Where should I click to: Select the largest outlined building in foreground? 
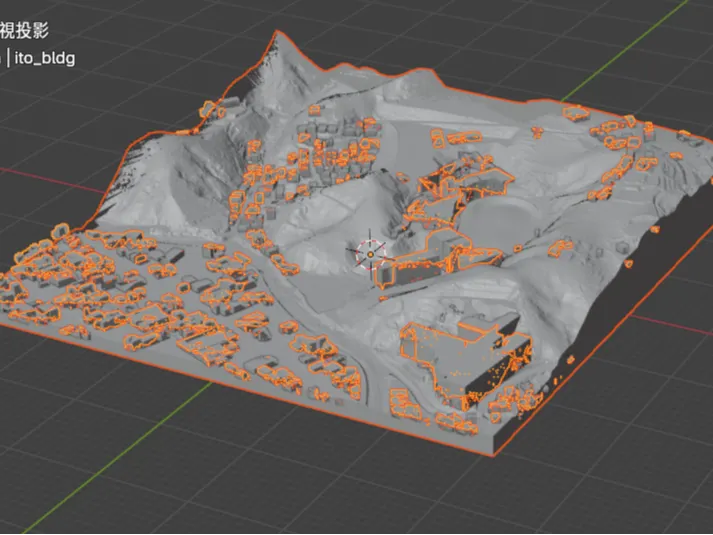[x=466, y=363]
